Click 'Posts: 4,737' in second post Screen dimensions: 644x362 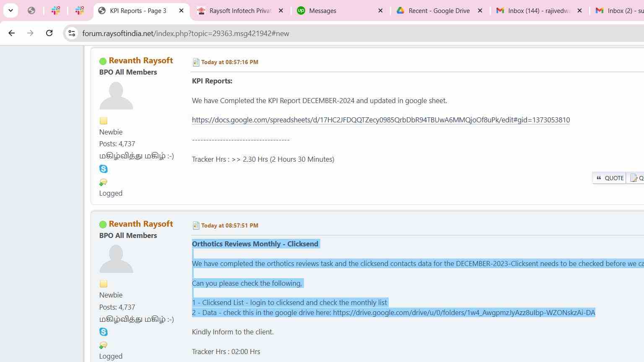coord(117,307)
